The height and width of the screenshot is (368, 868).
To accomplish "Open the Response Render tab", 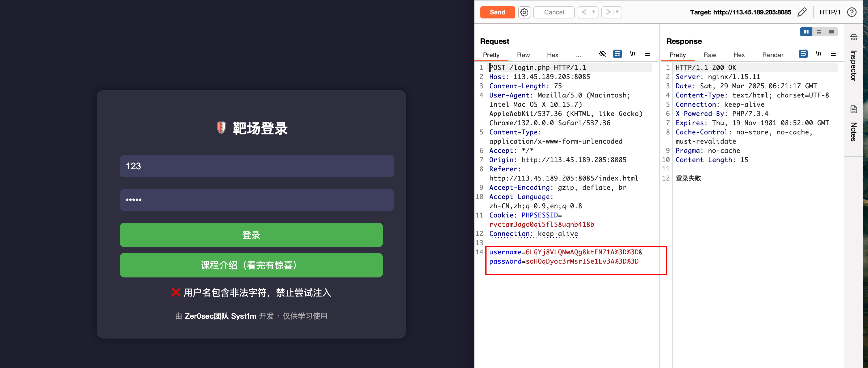I will pyautogui.click(x=773, y=55).
